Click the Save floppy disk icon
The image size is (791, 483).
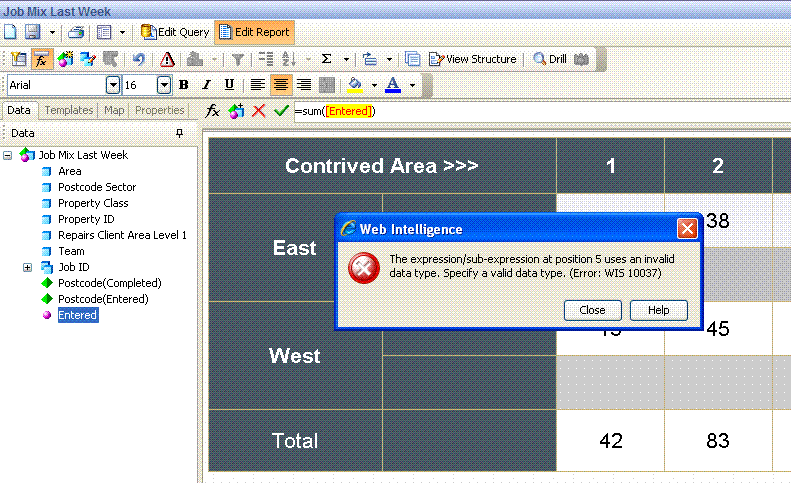click(33, 32)
